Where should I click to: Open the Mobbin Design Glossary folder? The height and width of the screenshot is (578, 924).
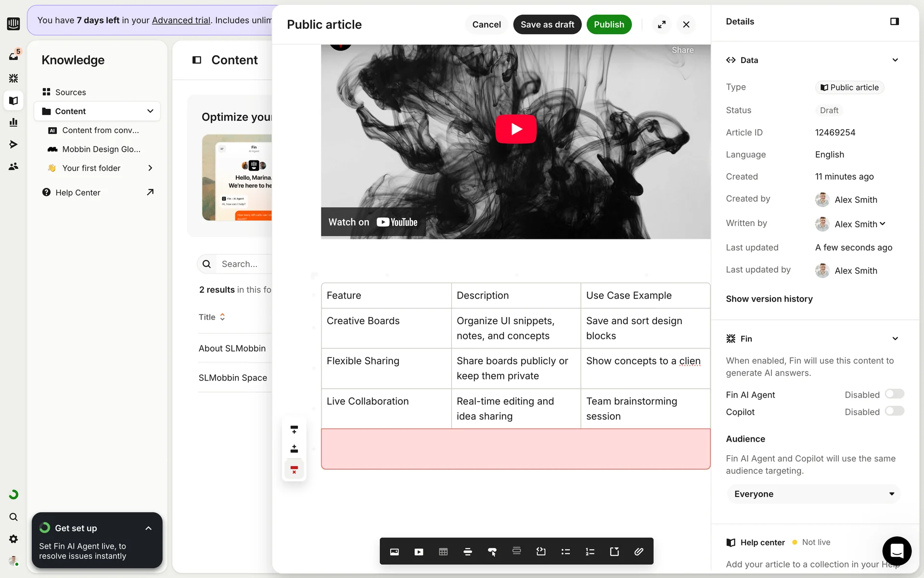101,149
